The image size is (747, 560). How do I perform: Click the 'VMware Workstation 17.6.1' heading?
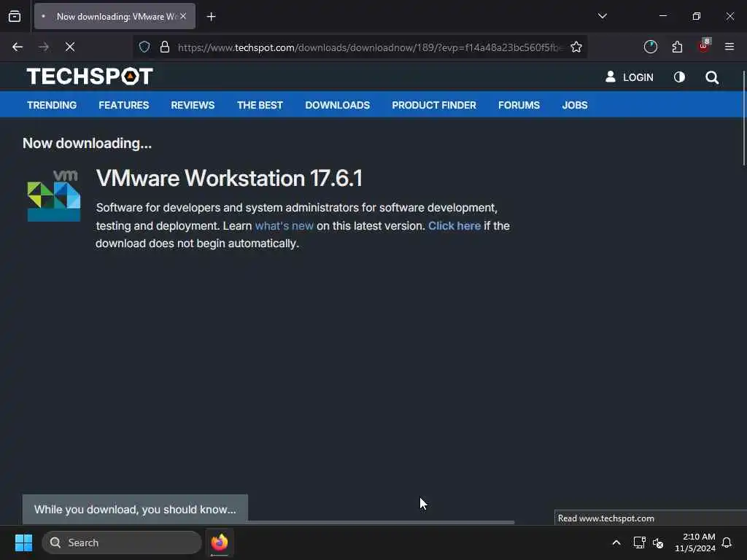click(229, 178)
